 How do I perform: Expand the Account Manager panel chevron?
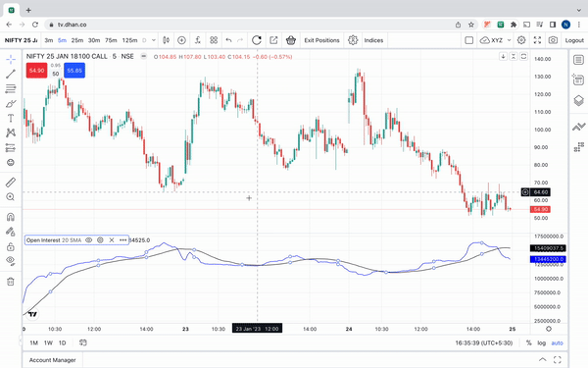[x=542, y=360]
